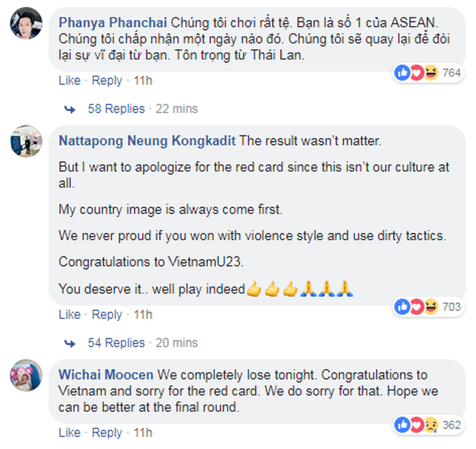View the 703 reactions on Nattapong's comment
Image resolution: width=476 pixels, height=449 pixels.
pos(428,307)
